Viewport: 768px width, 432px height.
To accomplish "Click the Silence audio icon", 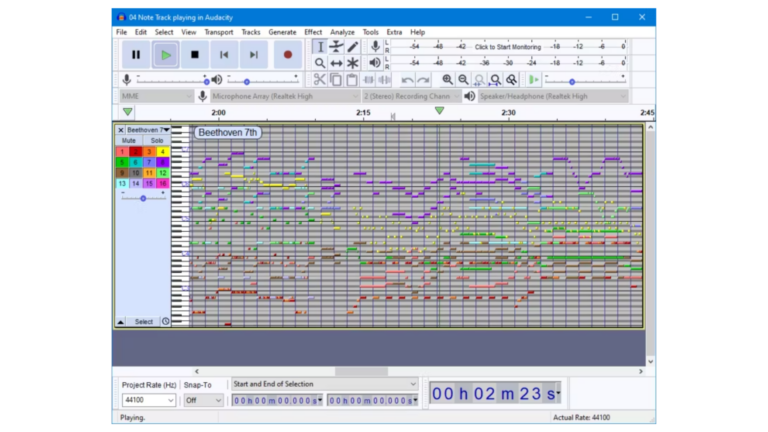I will tap(384, 79).
